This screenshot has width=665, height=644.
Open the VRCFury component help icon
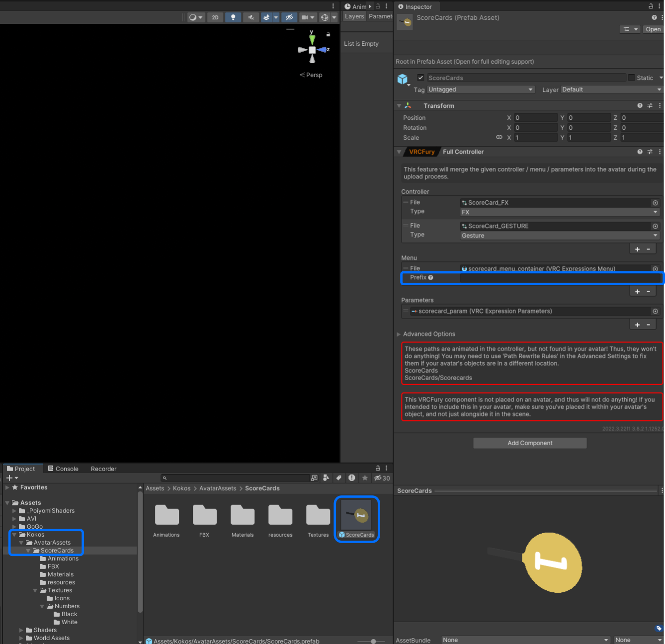coord(640,152)
